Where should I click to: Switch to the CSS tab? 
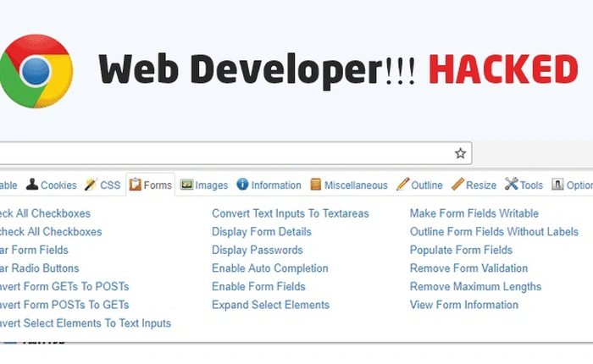pyautogui.click(x=110, y=185)
